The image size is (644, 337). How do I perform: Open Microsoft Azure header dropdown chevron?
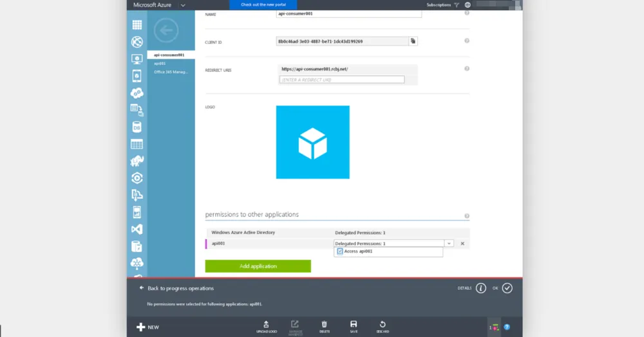[x=183, y=5]
